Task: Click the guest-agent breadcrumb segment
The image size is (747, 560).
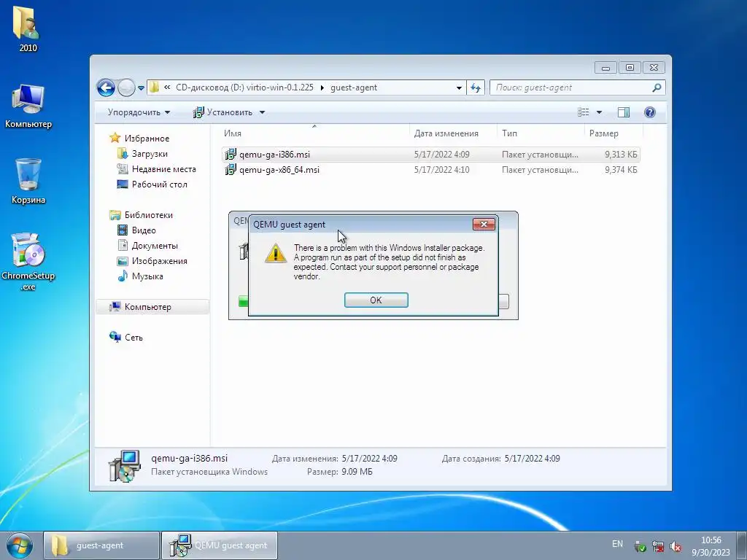Action: pyautogui.click(x=354, y=87)
